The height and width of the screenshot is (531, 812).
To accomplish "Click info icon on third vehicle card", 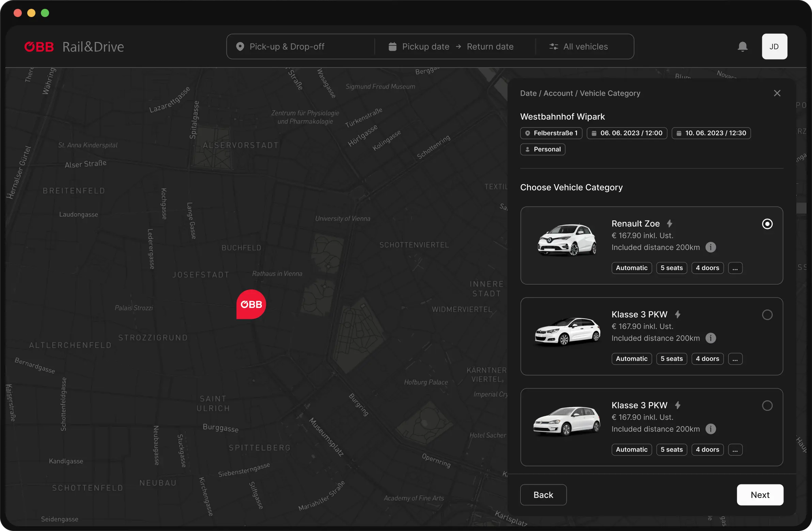I will pos(711,429).
